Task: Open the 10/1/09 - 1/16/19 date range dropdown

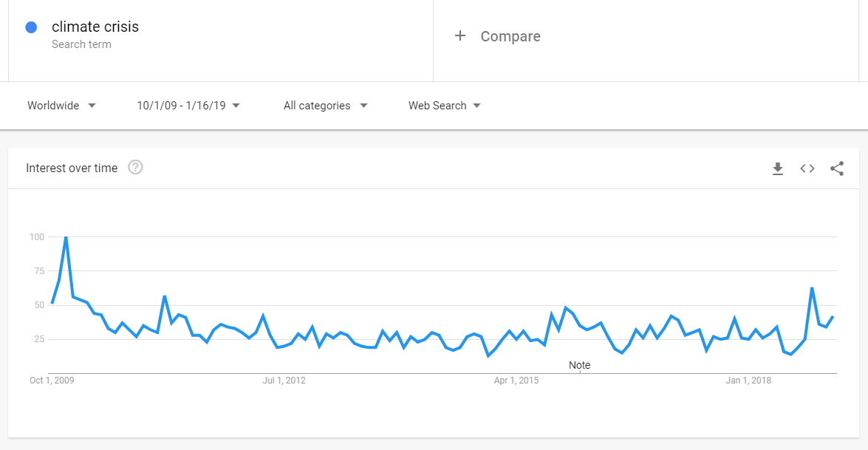Action: pos(188,106)
